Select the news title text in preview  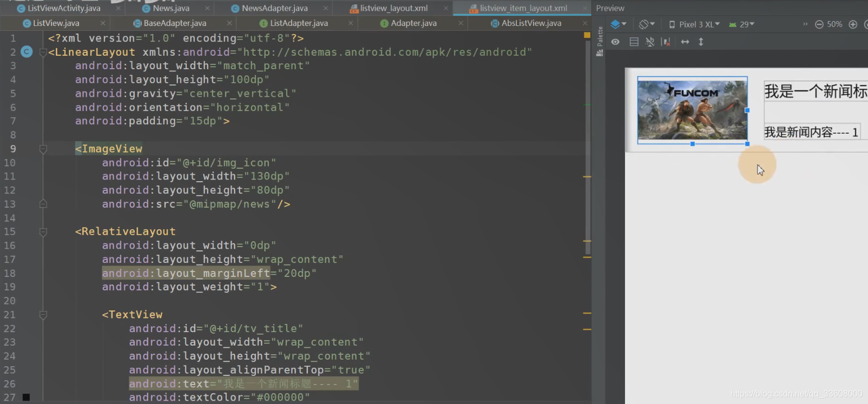pos(816,91)
